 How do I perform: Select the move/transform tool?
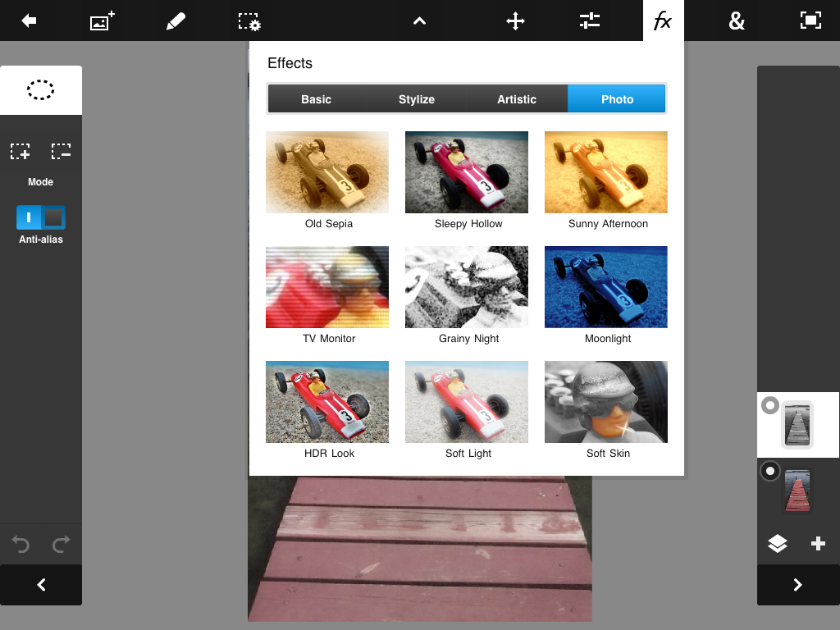click(x=515, y=21)
